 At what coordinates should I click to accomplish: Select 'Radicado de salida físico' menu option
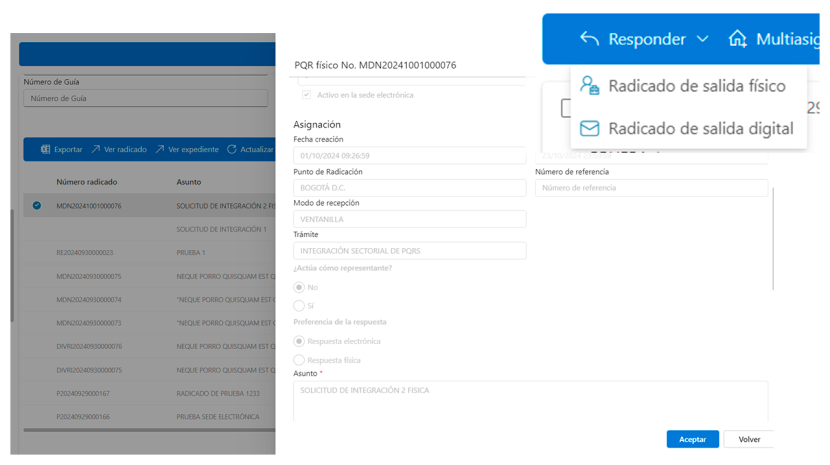click(x=696, y=86)
